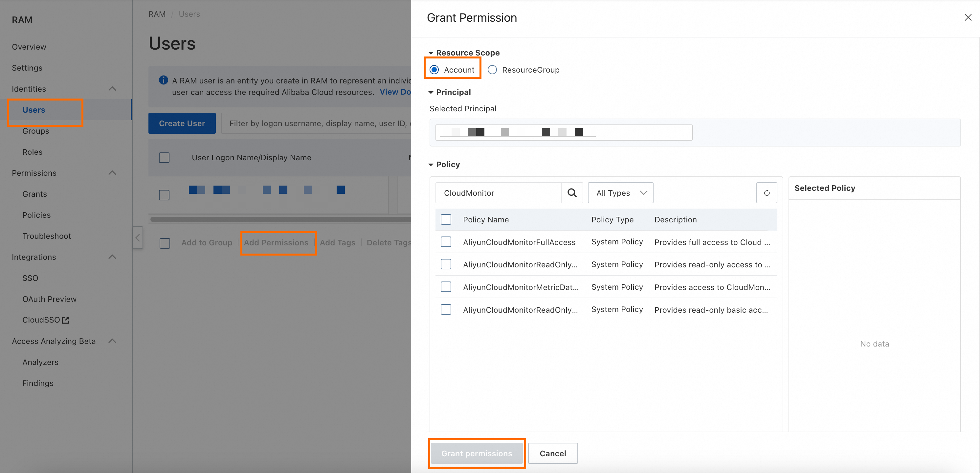Viewport: 980px width, 473px height.
Task: Click 'Provides read-only basic acc...' description
Action: click(711, 310)
